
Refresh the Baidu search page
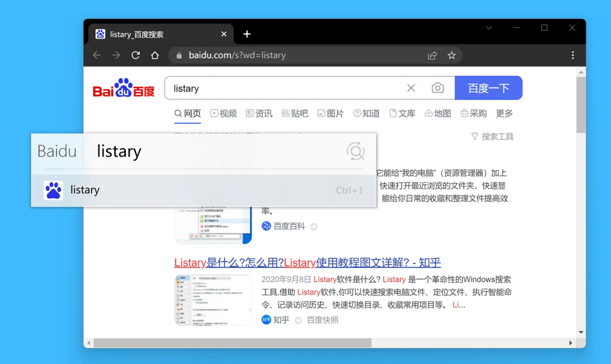[135, 55]
